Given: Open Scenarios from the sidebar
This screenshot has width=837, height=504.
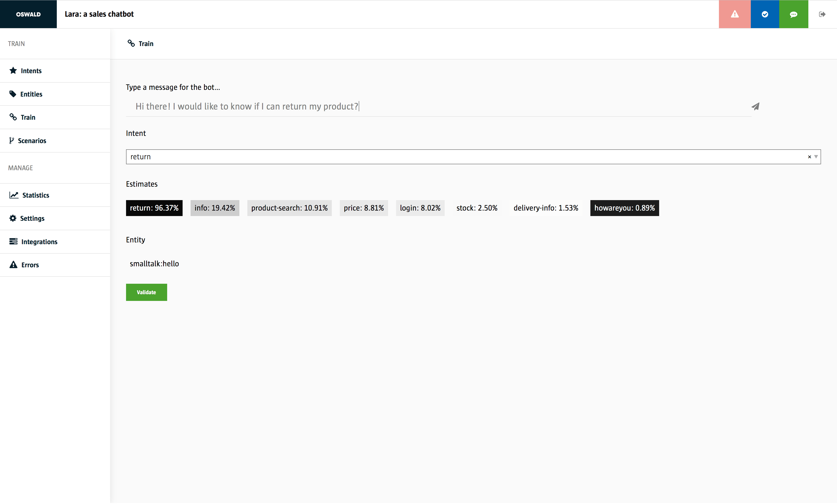Looking at the screenshot, I should coord(32,141).
